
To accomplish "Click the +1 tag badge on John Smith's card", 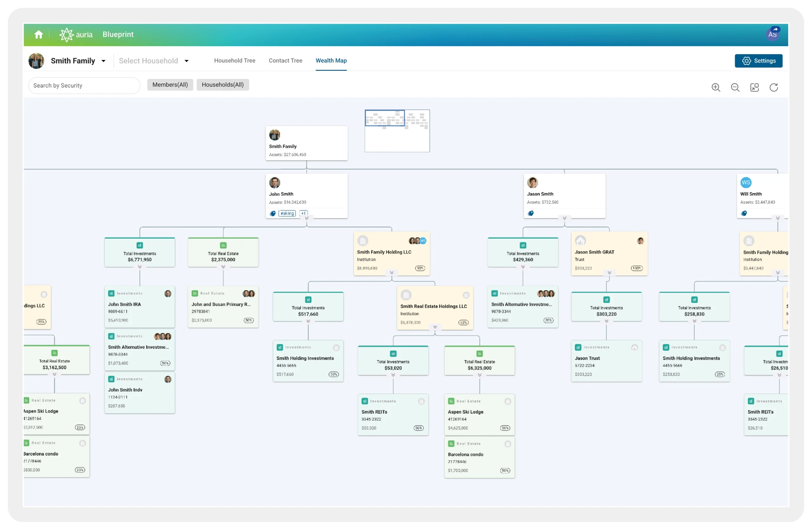I will pos(303,213).
